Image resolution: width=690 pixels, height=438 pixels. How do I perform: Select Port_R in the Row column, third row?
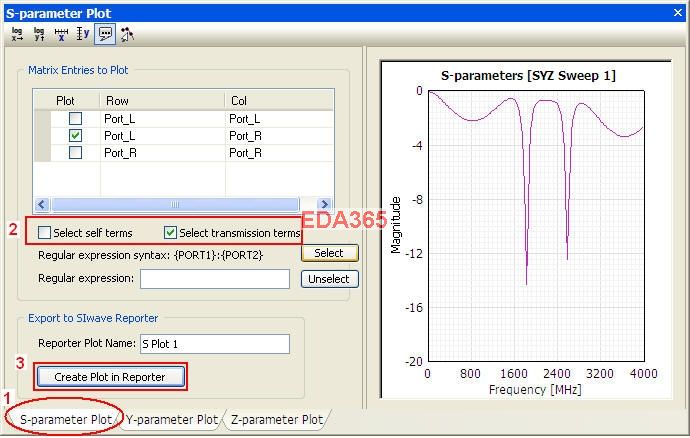[120, 153]
